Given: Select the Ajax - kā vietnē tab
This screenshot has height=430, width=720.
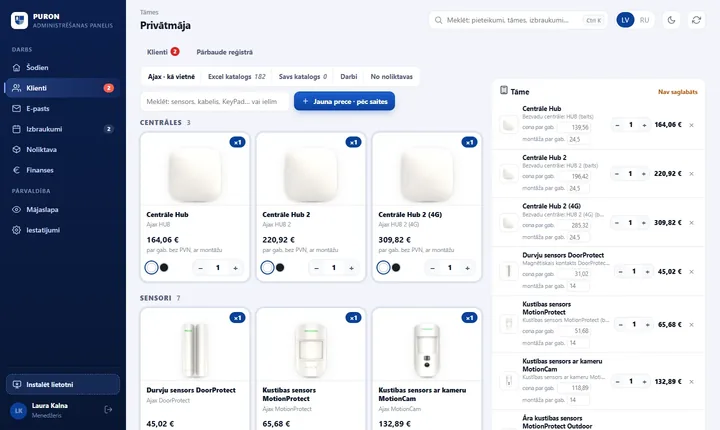Looking at the screenshot, I should click(171, 77).
